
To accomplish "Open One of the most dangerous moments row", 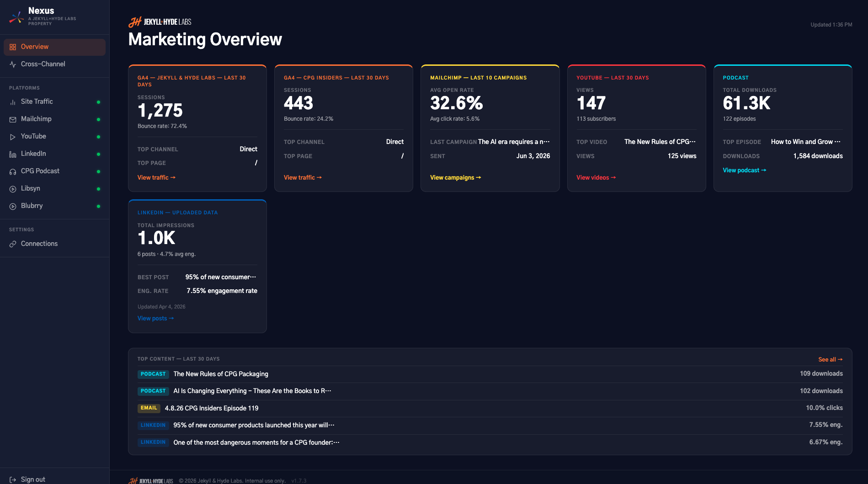I will pyautogui.click(x=490, y=442).
